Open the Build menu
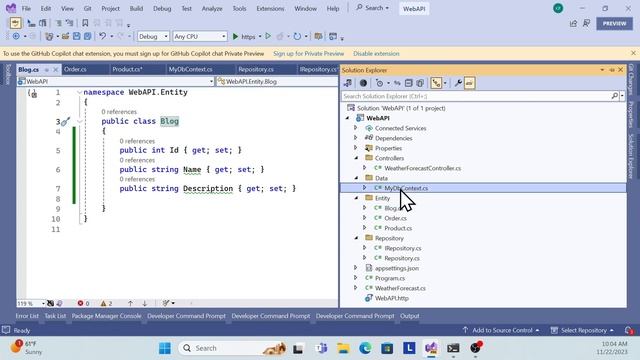Viewport: 640px width, 360px height. point(136,8)
